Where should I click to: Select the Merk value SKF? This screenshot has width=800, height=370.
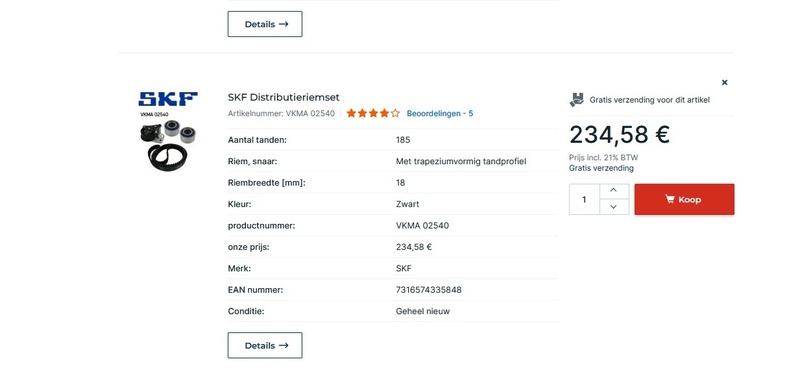coord(404,268)
